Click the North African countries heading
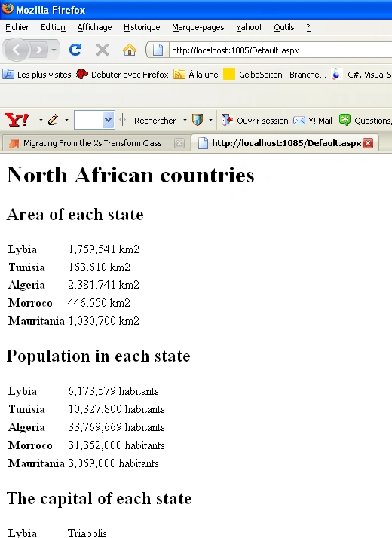 click(x=130, y=175)
